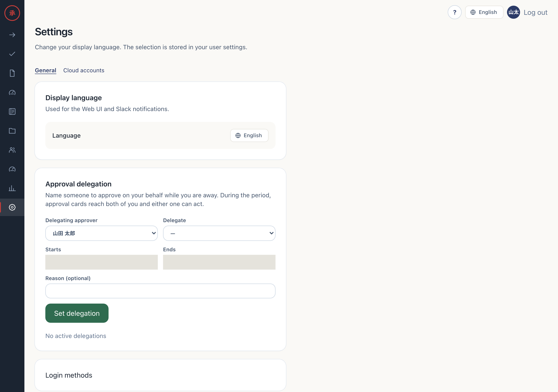This screenshot has height=392, width=558.
Task: Open the settings gear sidebar icon
Action: click(12, 207)
